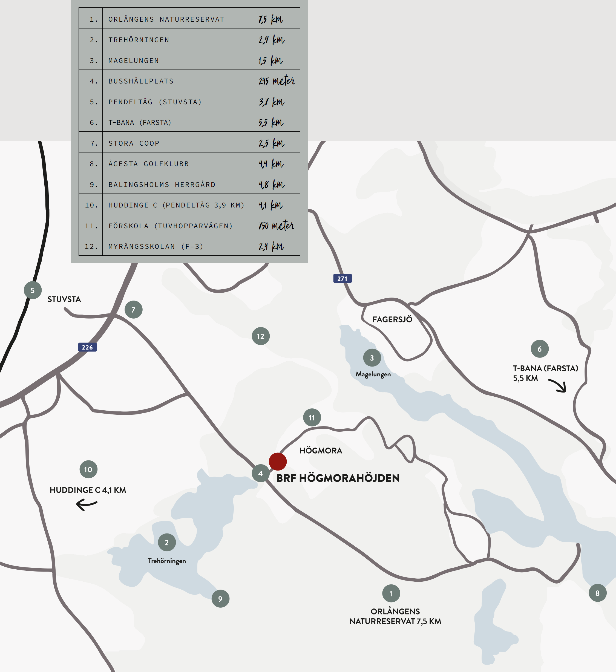Click the Ågesta Golfklubb entry in list
The image size is (616, 672).
189,164
